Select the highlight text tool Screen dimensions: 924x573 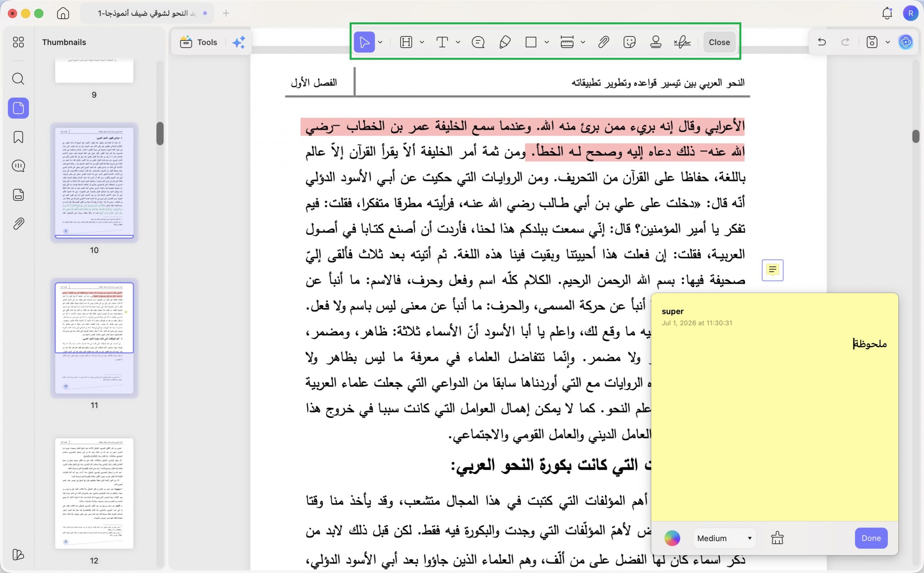click(406, 42)
